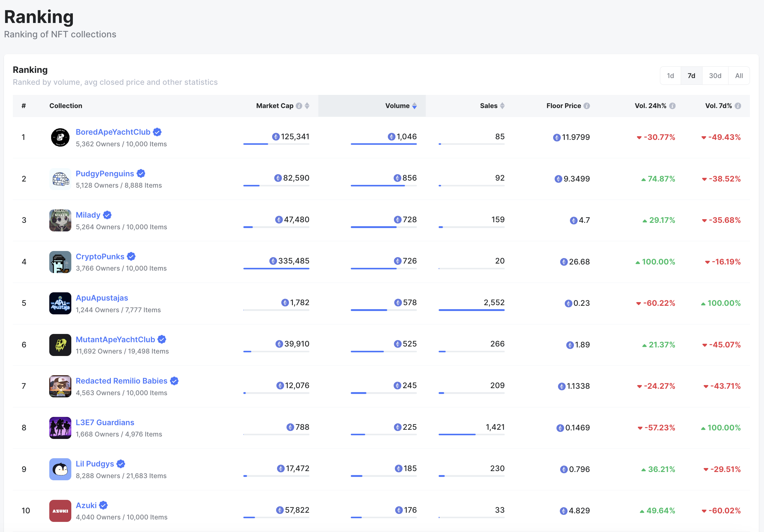Click PudgyPenguins 24h change 74.87%
The width and height of the screenshot is (764, 532).
(x=661, y=179)
